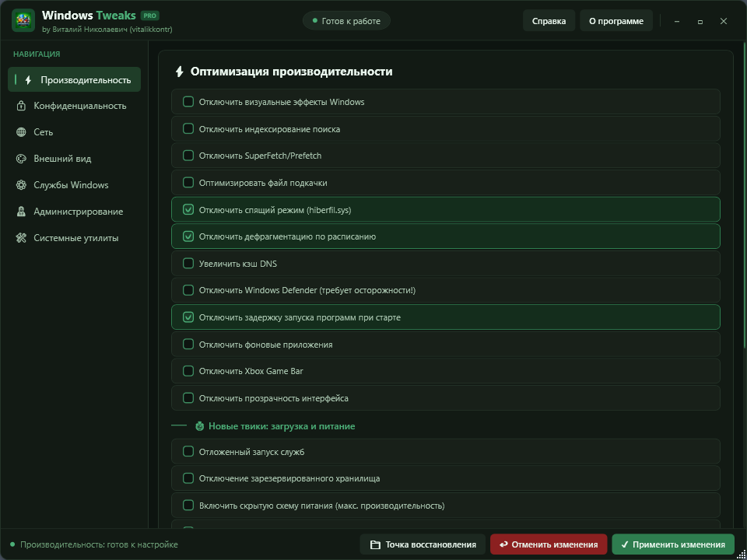Enable Отключить визуальные эффекты Windows checkbox
The height and width of the screenshot is (560, 747).
[188, 101]
